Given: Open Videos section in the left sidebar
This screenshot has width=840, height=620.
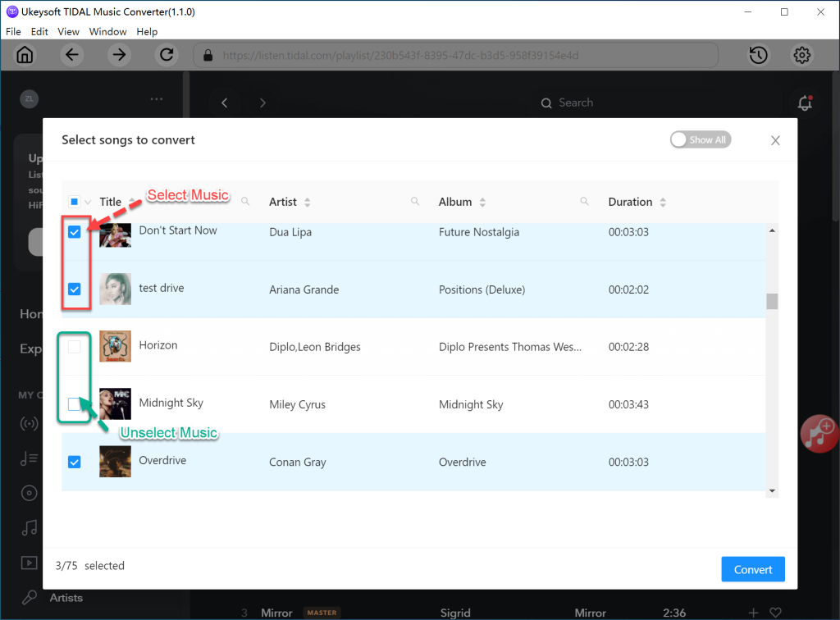Looking at the screenshot, I should (29, 563).
